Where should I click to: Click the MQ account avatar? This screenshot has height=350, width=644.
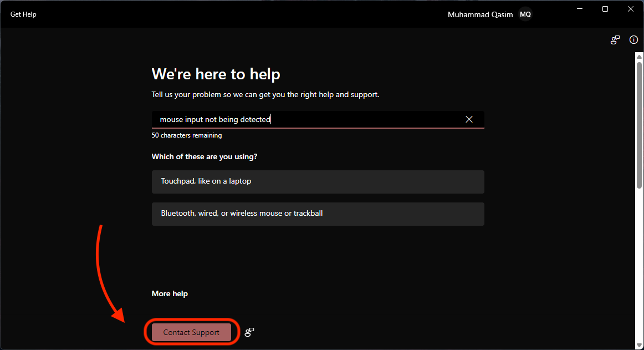tap(525, 14)
